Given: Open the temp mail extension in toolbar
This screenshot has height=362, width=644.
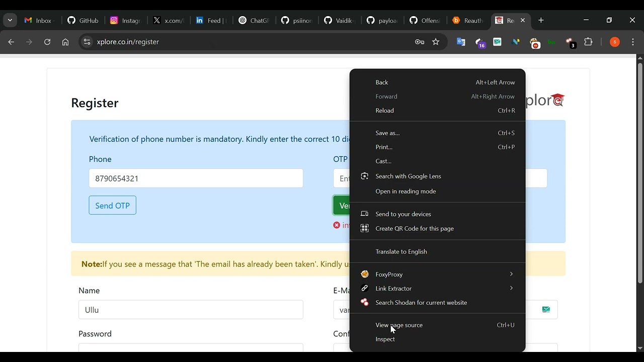Looking at the screenshot, I should [x=497, y=42].
